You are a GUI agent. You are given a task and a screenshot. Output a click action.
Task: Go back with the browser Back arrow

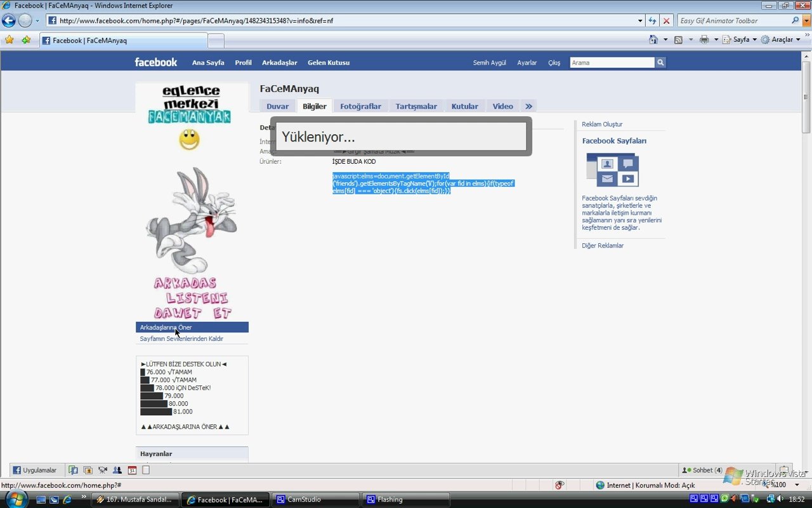[9, 20]
